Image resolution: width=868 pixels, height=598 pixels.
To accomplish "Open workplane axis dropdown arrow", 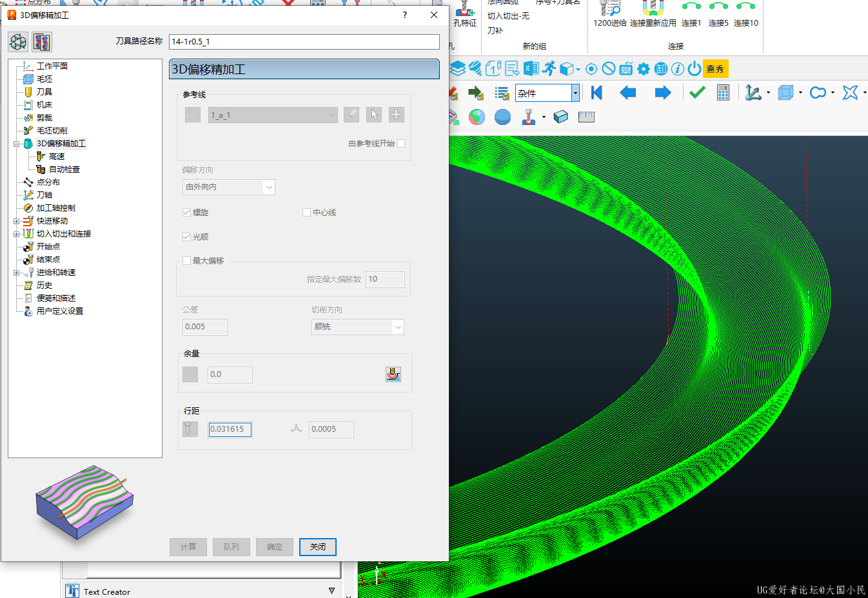I will click(768, 93).
